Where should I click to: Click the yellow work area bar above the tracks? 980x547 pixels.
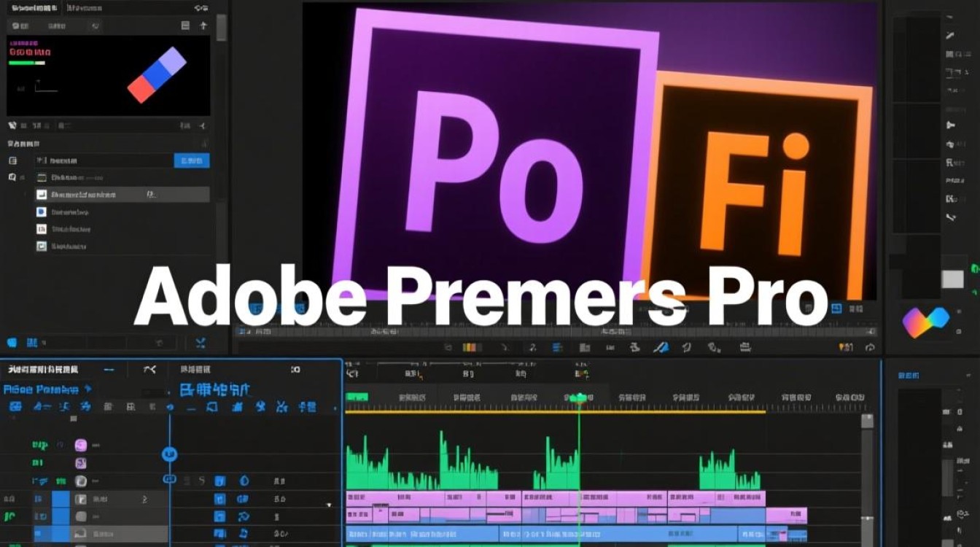556,411
